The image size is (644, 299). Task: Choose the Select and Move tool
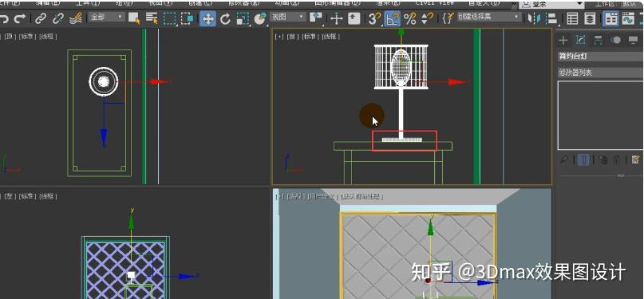pyautogui.click(x=207, y=18)
